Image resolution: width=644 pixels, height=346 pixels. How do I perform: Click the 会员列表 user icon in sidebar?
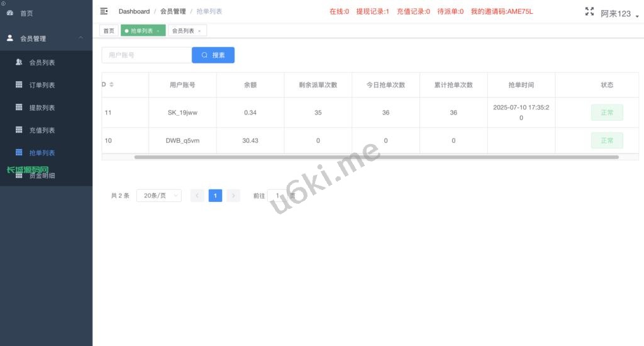(19, 62)
